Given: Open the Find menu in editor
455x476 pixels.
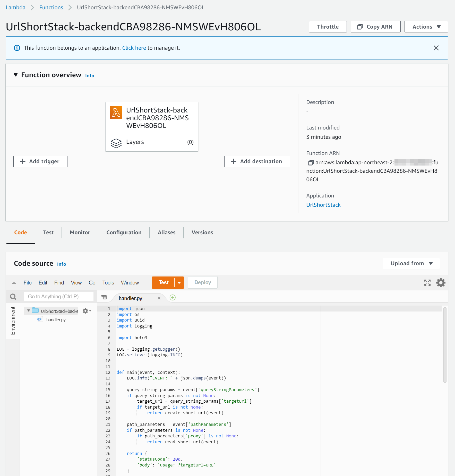Looking at the screenshot, I should click(x=59, y=283).
